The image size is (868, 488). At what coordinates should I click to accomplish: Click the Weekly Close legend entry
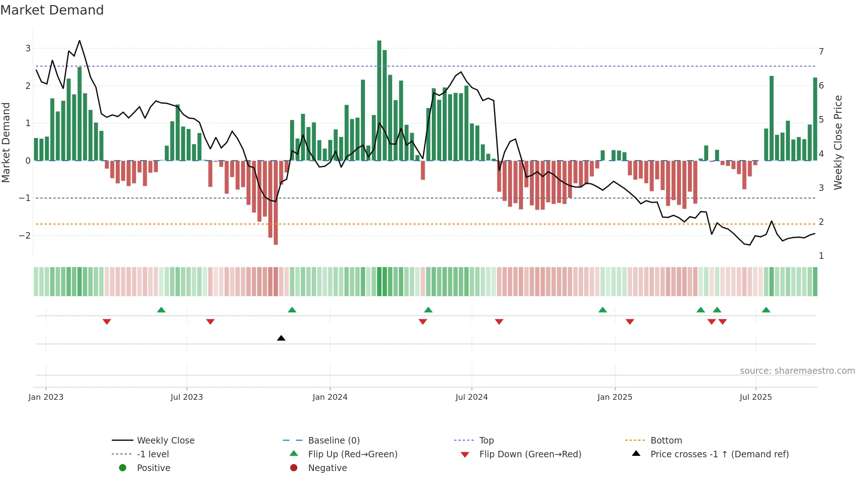153,440
